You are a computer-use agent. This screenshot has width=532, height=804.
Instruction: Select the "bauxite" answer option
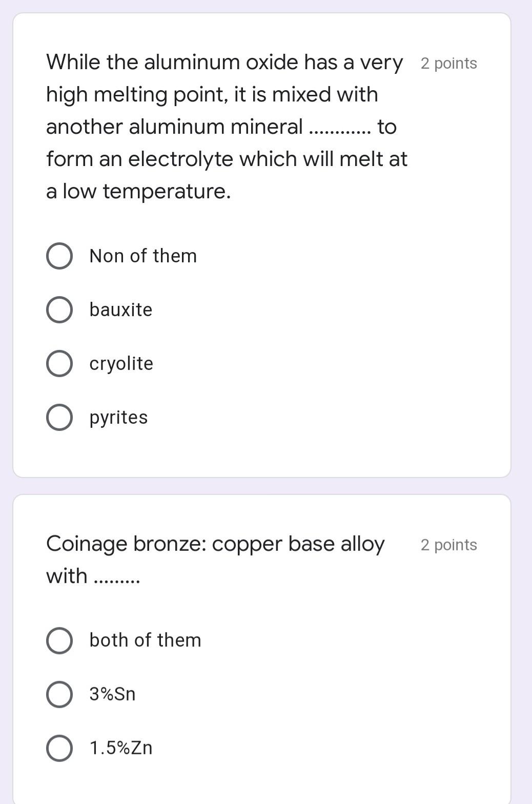pyautogui.click(x=120, y=310)
